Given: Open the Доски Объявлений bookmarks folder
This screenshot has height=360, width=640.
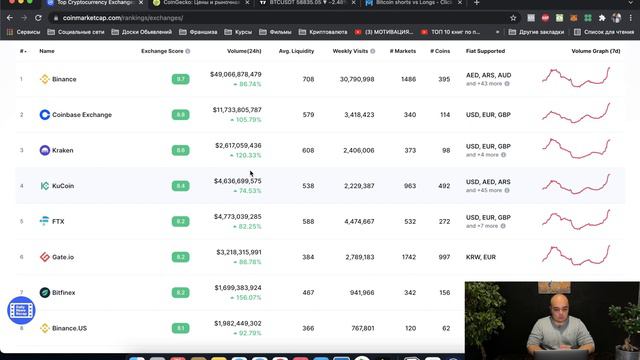Looking at the screenshot, I should coord(142,32).
